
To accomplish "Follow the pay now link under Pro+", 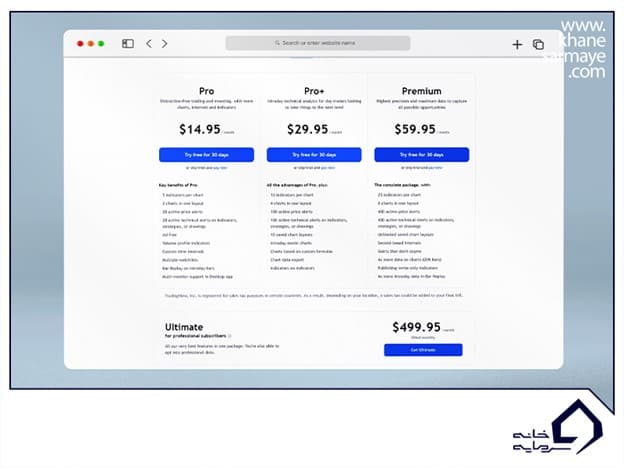I will (328, 168).
